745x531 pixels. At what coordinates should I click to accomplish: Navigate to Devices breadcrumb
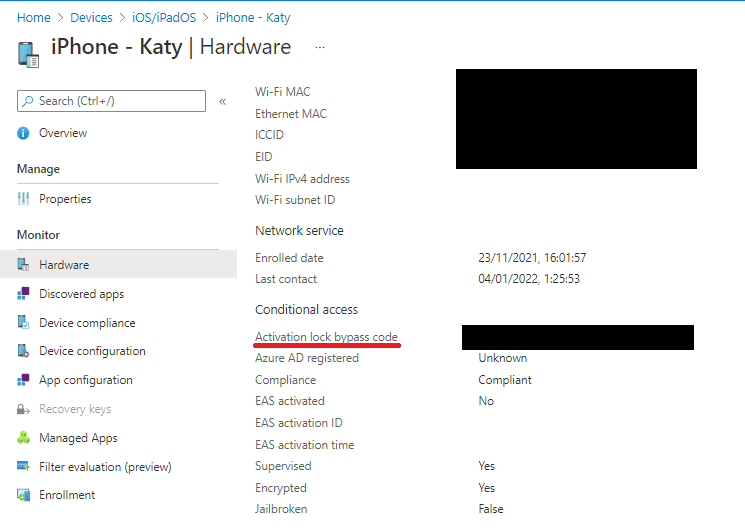(91, 17)
